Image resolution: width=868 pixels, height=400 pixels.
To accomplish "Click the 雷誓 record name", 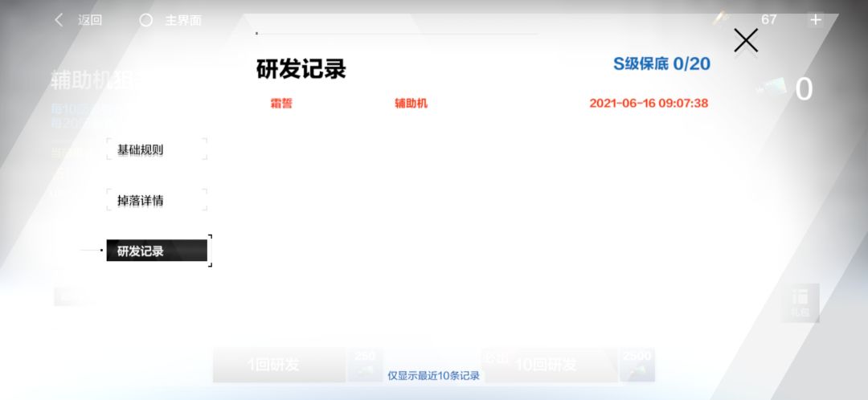I will tap(281, 104).
